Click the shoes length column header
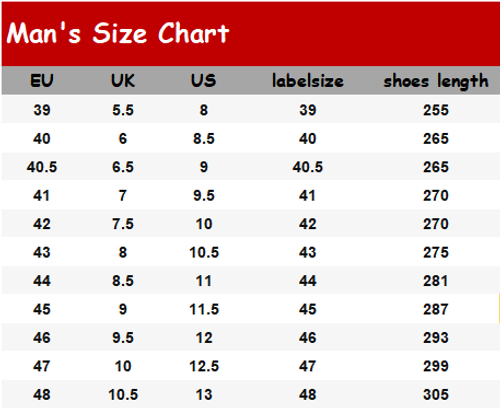 [x=436, y=81]
